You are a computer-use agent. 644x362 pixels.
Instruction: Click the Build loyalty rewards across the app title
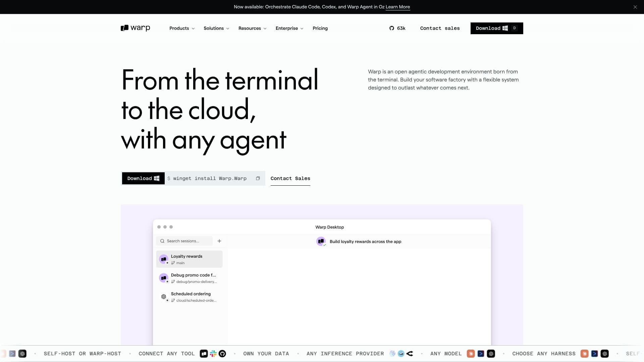pyautogui.click(x=365, y=242)
